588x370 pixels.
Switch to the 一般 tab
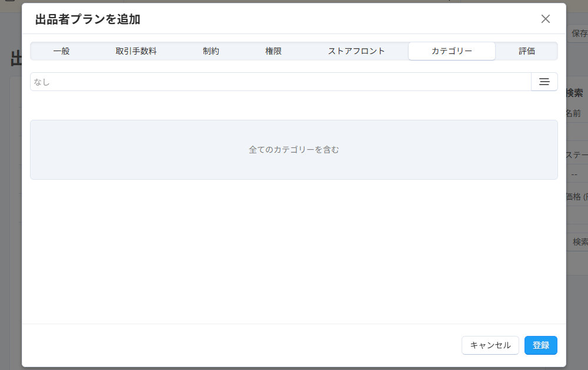(x=61, y=51)
